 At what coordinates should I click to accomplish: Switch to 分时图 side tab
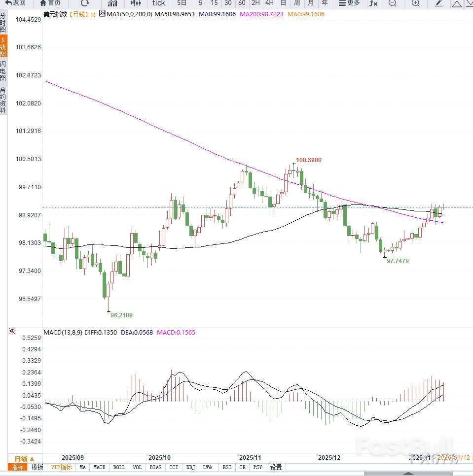pos(3,23)
